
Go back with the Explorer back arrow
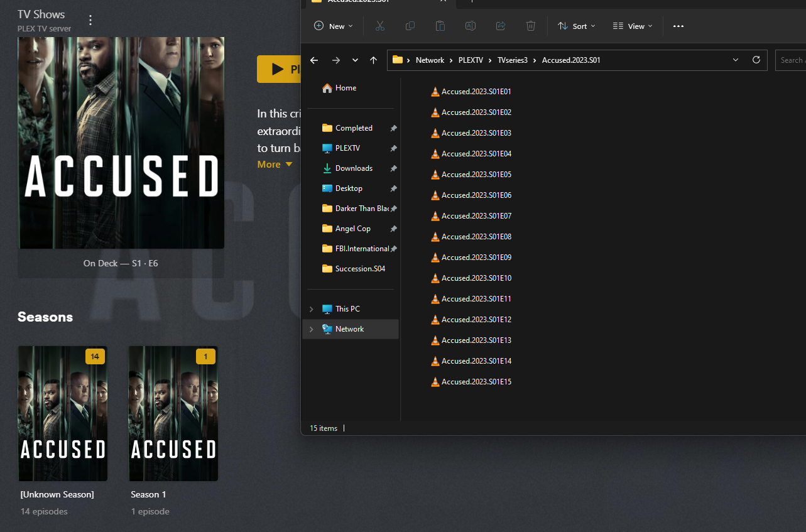click(314, 60)
